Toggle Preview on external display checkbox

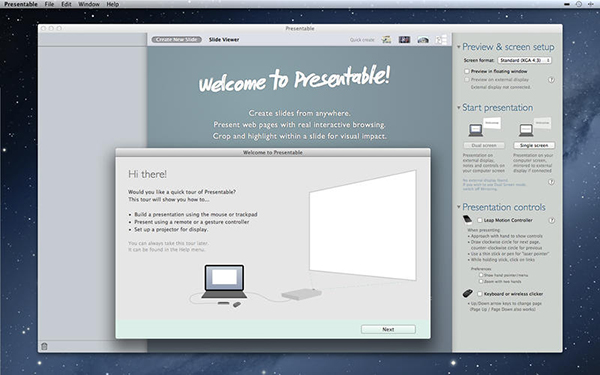coord(467,80)
